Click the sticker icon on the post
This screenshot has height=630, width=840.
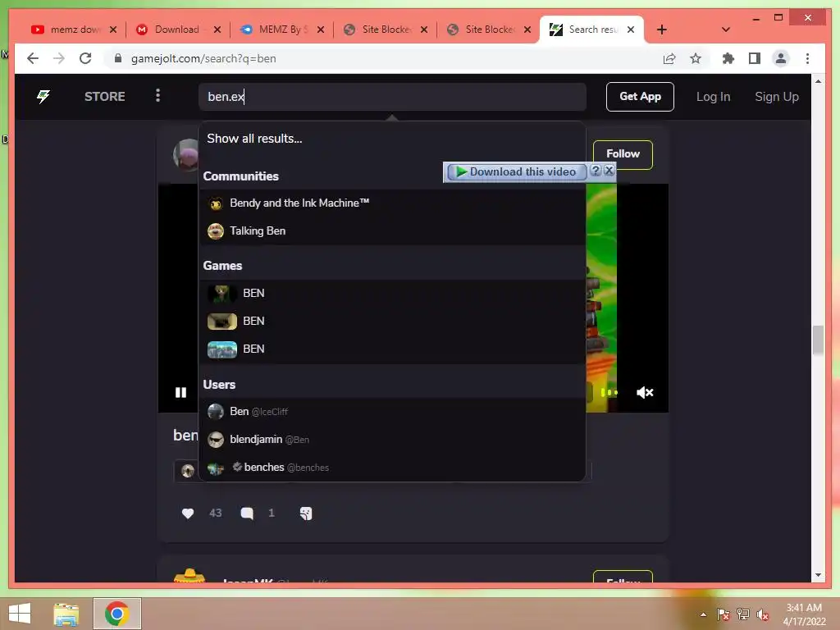tap(306, 514)
